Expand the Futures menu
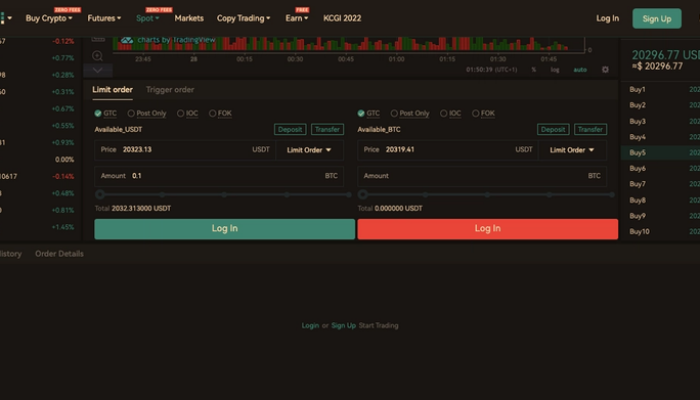Viewport: 700px width, 400px height. pyautogui.click(x=104, y=18)
